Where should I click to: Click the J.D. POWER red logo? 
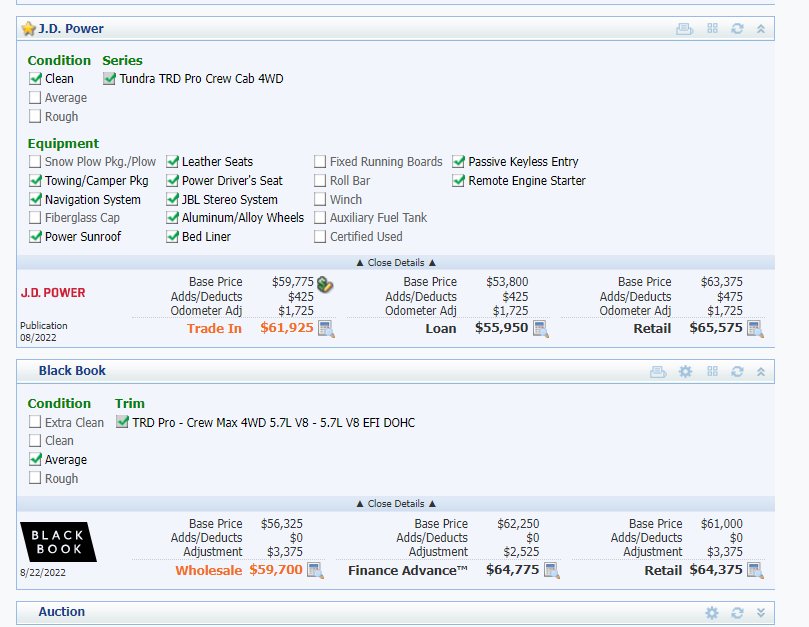coord(53,293)
